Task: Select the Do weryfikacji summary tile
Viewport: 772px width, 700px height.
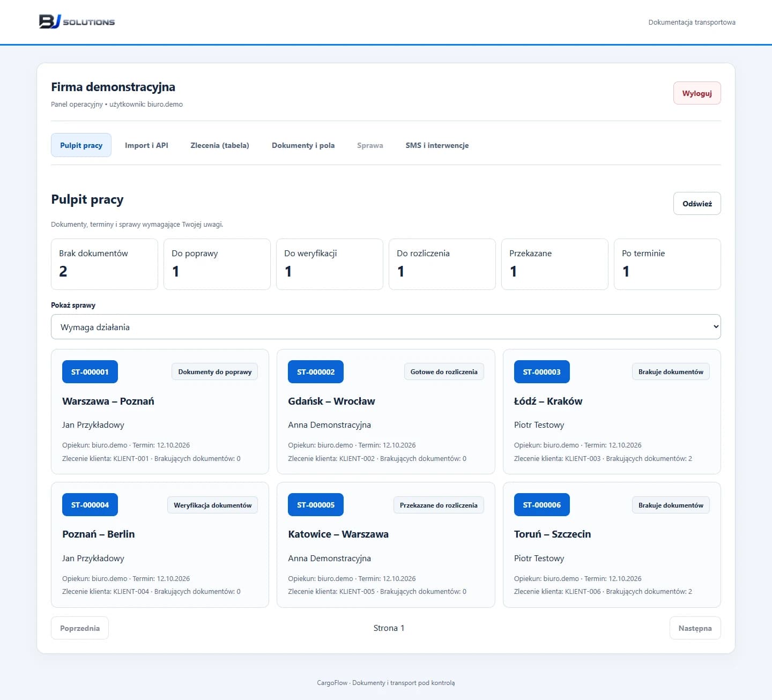Action: [x=330, y=264]
